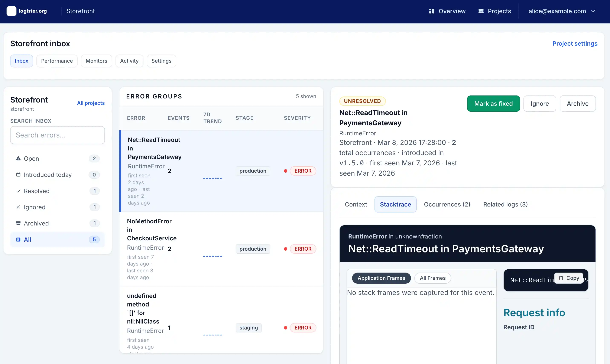Image resolution: width=610 pixels, height=364 pixels.
Task: Click the Projects grid icon
Action: pyautogui.click(x=481, y=11)
